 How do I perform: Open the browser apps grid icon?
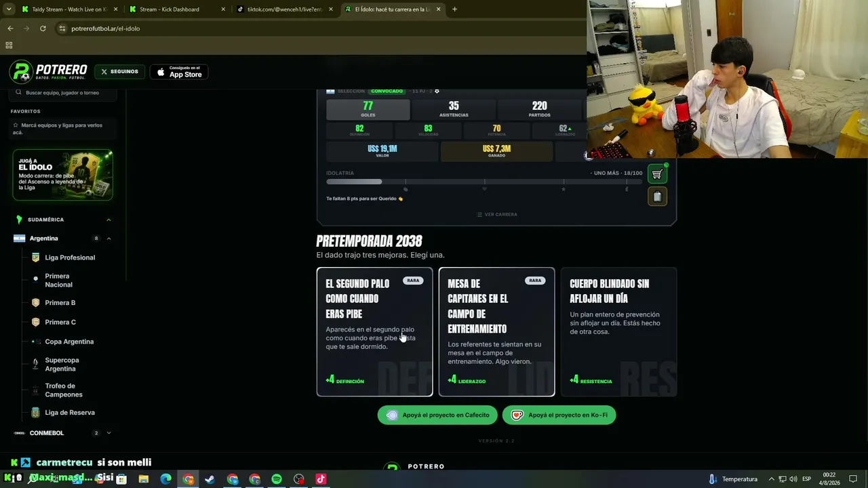pos(9,45)
